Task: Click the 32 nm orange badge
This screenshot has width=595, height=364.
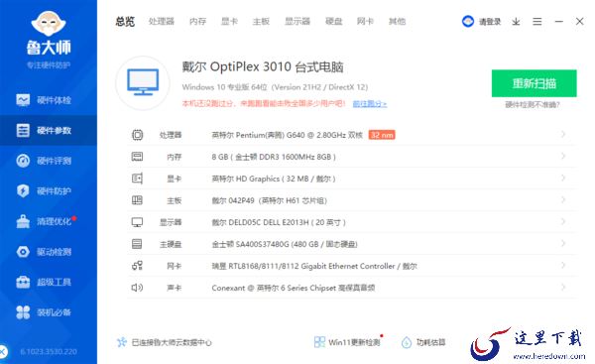Action: [382, 135]
